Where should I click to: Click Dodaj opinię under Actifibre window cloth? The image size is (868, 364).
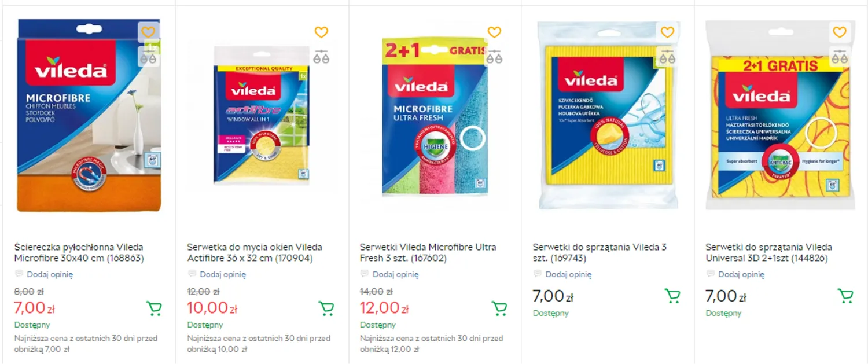click(x=223, y=274)
